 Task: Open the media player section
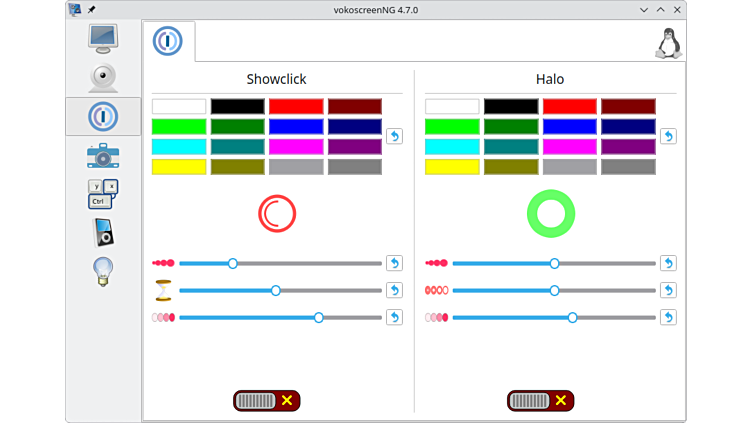tap(103, 232)
